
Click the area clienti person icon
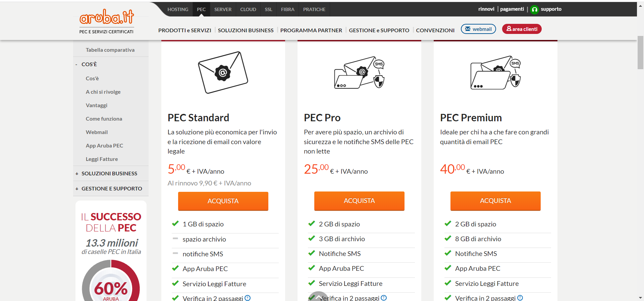509,29
